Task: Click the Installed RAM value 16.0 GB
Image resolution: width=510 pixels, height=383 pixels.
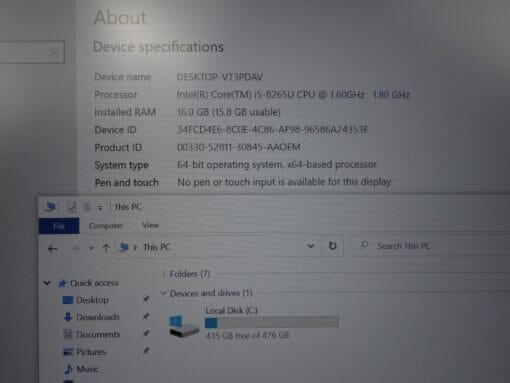Action: tap(229, 112)
